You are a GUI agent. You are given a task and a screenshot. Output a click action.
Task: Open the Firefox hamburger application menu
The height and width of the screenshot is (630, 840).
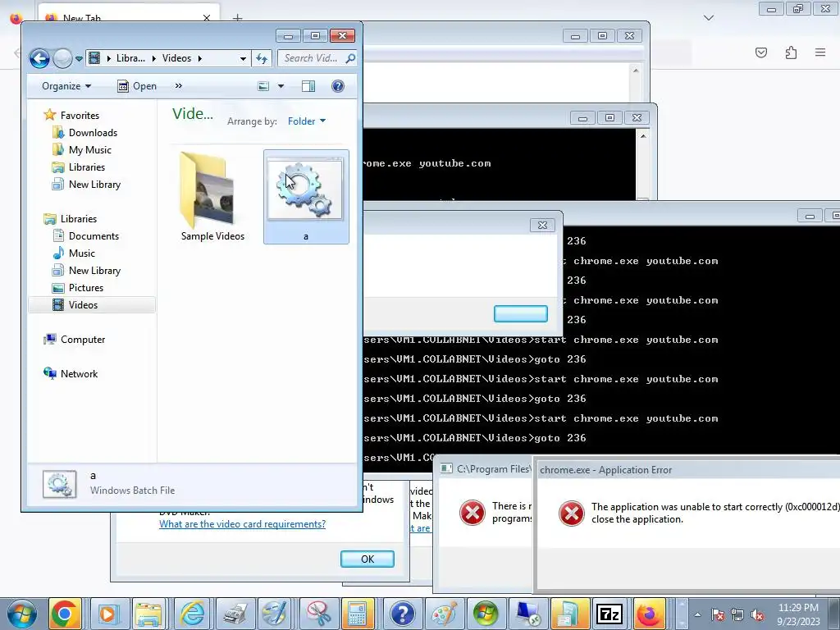(x=820, y=52)
